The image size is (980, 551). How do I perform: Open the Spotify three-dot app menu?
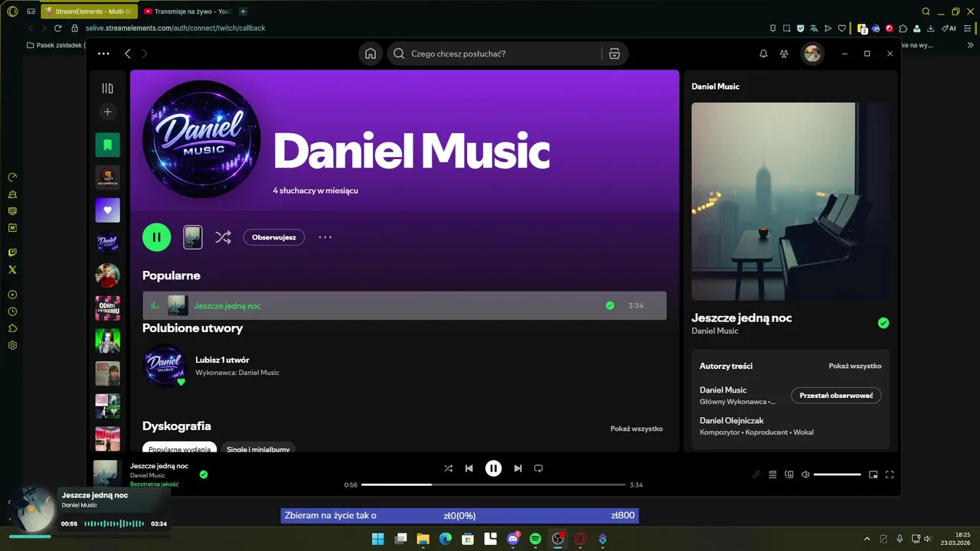pos(103,54)
